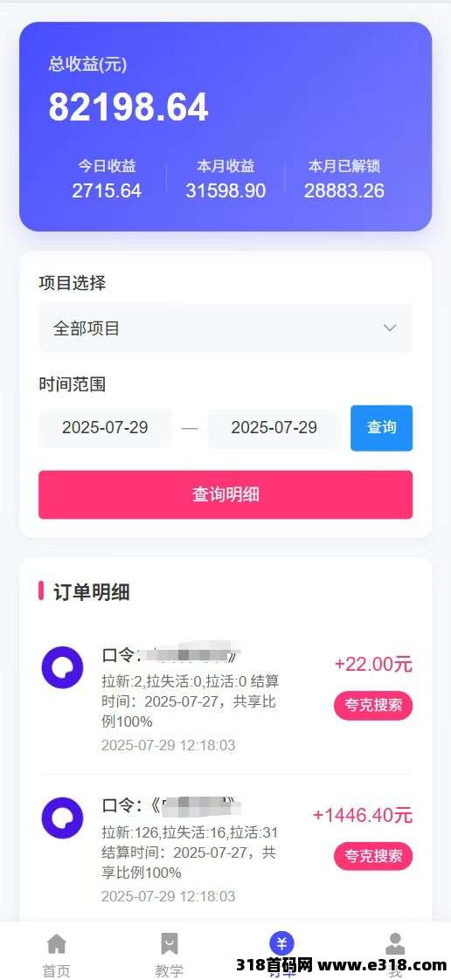Tap the 教学 bookmark icon

pyautogui.click(x=169, y=943)
